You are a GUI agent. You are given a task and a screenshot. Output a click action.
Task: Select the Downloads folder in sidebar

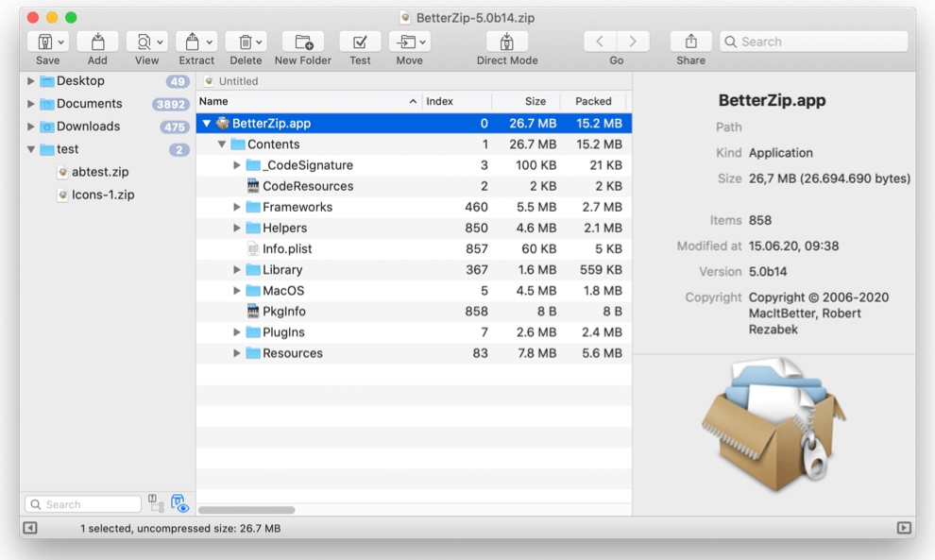88,126
